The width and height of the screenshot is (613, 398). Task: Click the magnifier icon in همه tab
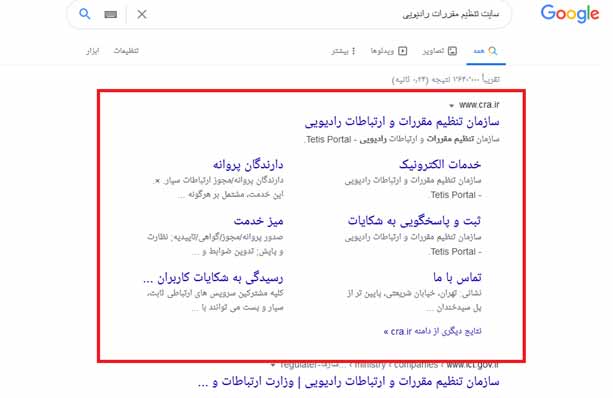[x=493, y=51]
